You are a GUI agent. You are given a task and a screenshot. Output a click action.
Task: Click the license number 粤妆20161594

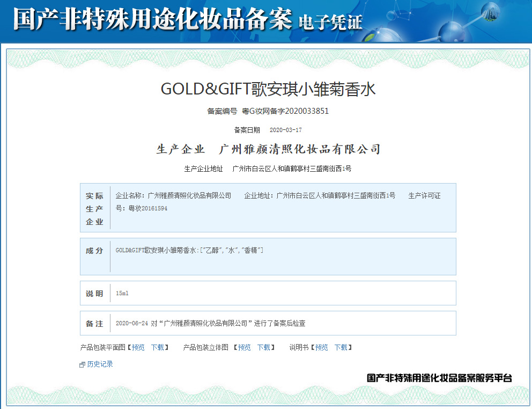tap(148, 209)
